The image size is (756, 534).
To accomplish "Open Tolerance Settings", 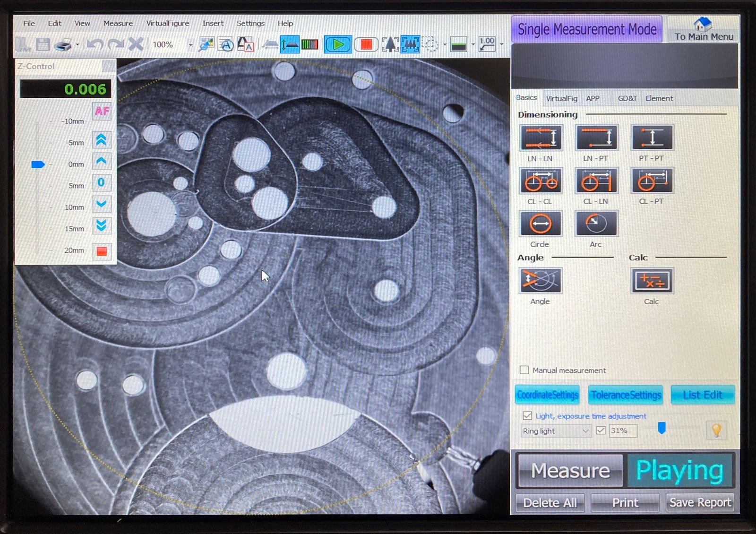I will pyautogui.click(x=626, y=395).
